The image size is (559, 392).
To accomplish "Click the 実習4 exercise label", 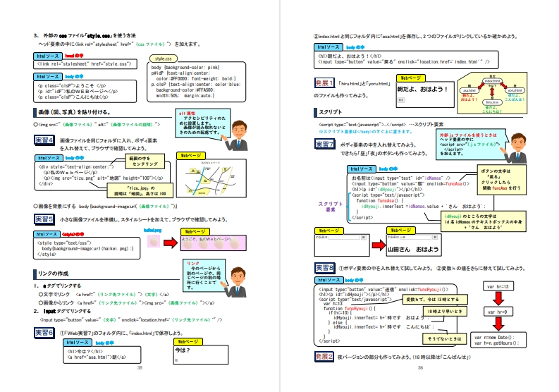I will pos(44,140).
